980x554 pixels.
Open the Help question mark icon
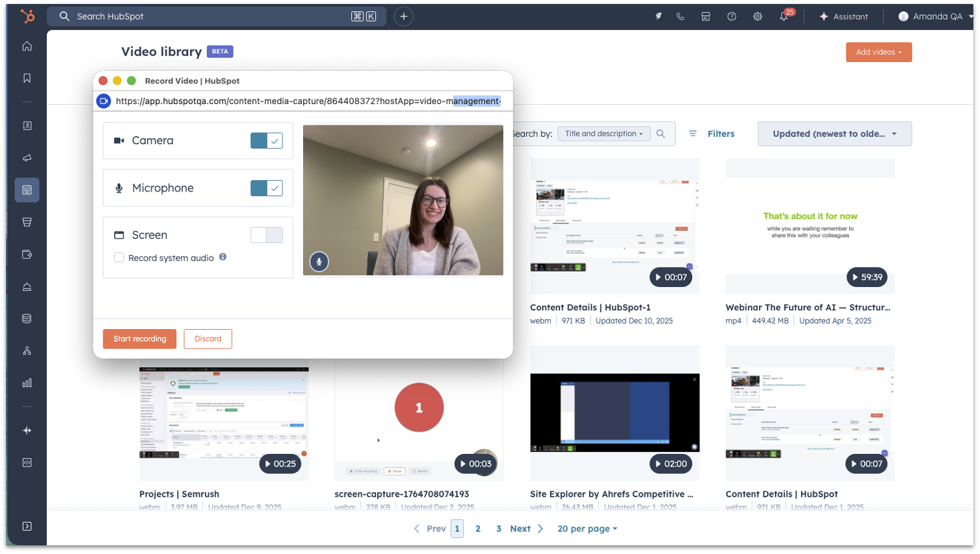click(x=732, y=17)
